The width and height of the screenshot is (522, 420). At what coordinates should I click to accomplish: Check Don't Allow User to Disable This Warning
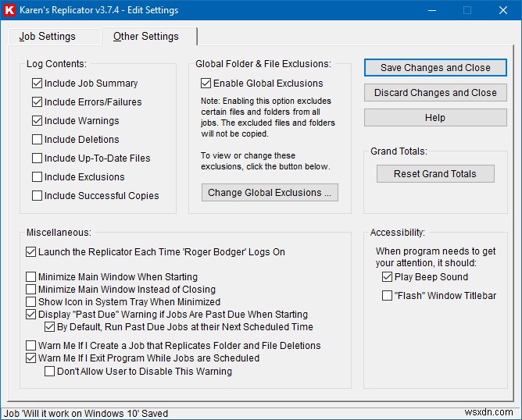coord(49,371)
